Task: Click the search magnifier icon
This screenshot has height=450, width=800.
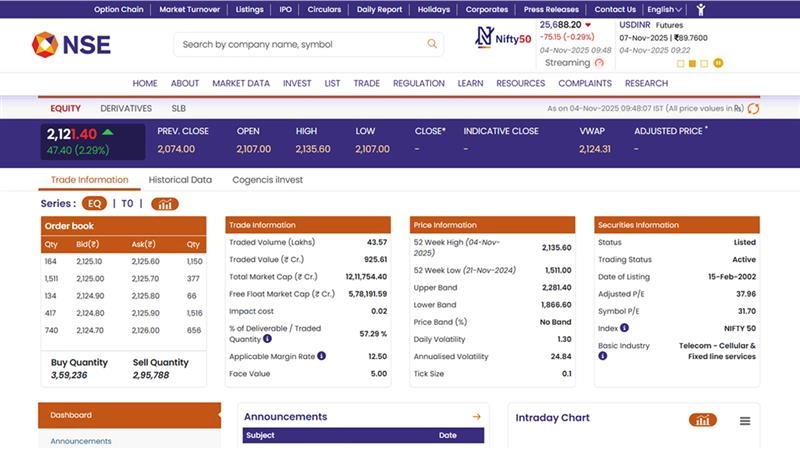Action: 432,44
